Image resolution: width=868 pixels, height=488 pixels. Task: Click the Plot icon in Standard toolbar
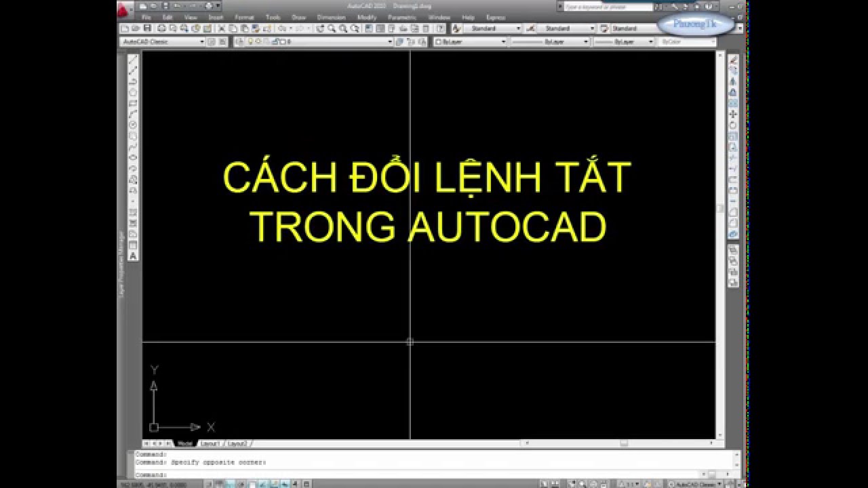tap(161, 28)
